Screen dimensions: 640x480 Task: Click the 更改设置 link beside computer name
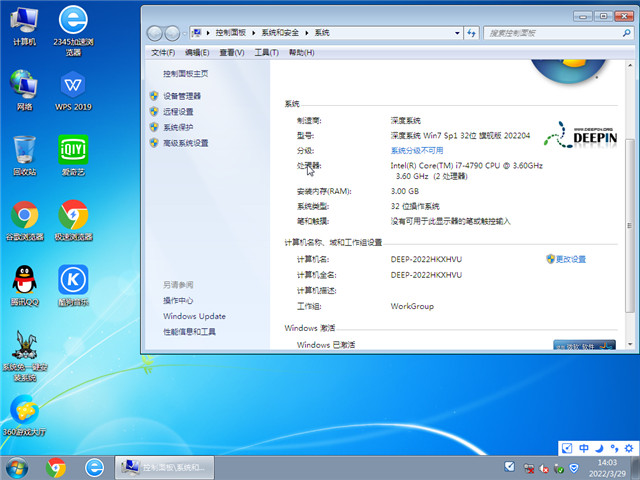point(570,259)
